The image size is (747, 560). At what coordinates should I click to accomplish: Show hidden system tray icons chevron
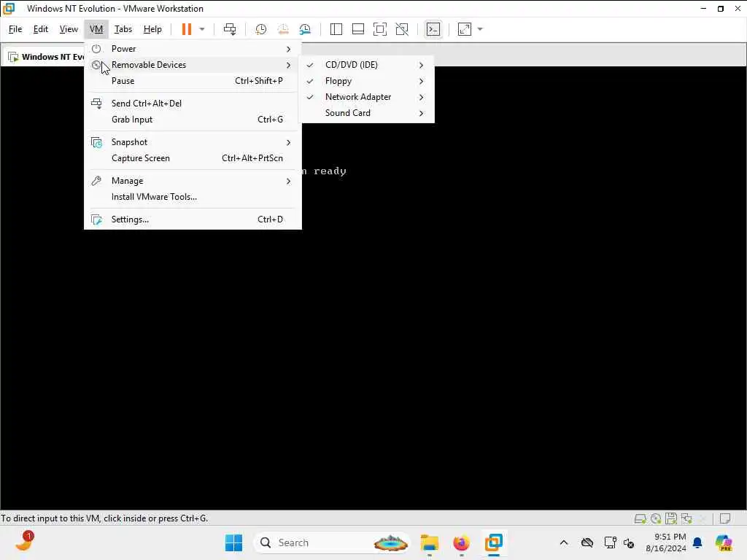[x=564, y=542]
